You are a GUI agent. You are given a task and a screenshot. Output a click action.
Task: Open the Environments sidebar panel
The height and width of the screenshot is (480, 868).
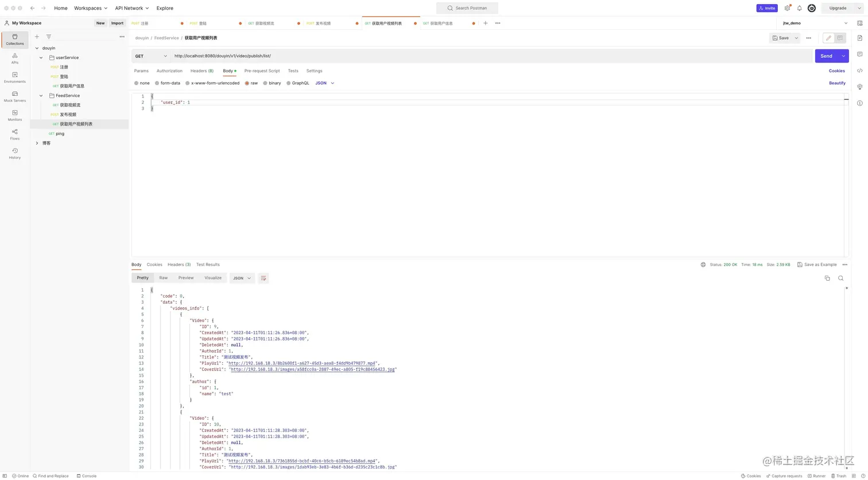[x=15, y=78]
